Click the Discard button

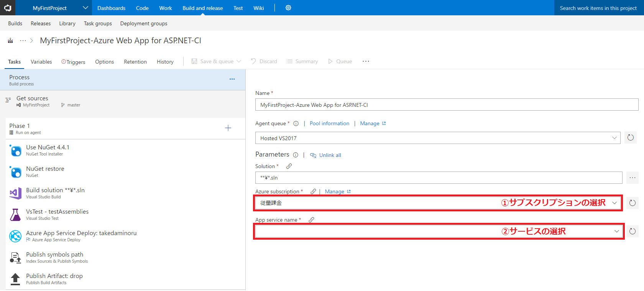264,61
